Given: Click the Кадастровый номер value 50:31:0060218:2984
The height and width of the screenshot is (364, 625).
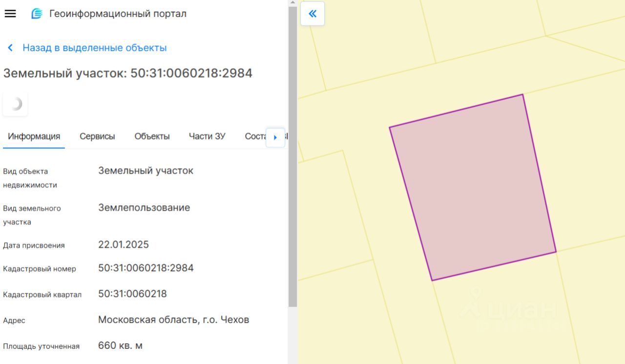Looking at the screenshot, I should (146, 268).
